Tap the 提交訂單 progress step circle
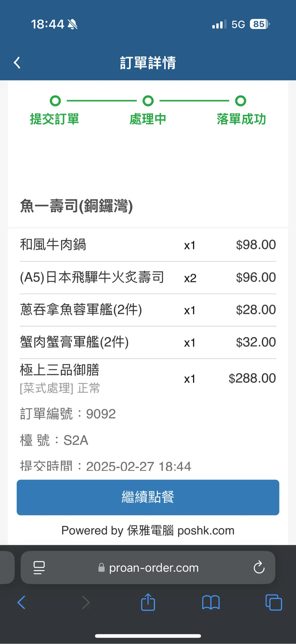Image resolution: width=296 pixels, height=644 pixels. (55, 101)
